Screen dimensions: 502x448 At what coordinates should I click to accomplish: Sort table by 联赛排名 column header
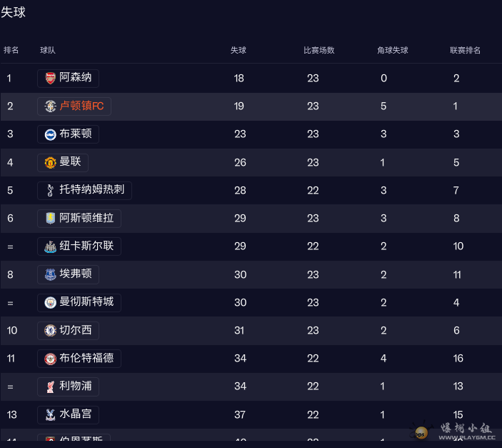[x=465, y=50]
